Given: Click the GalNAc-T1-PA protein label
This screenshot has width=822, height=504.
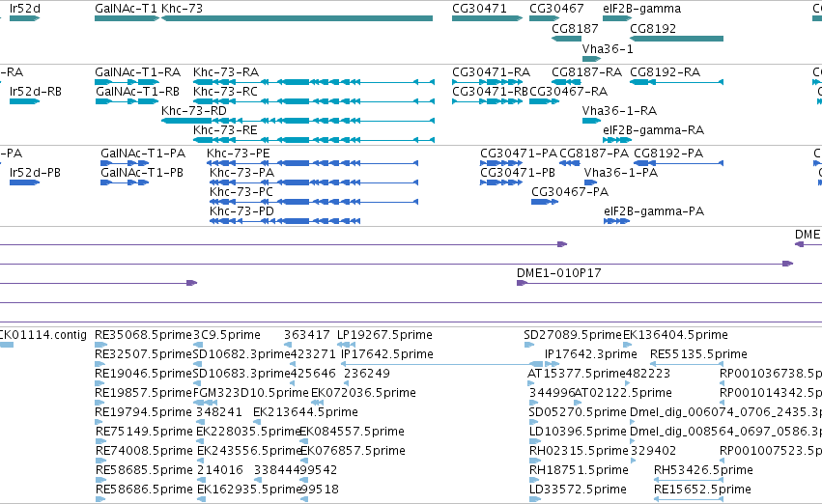Looking at the screenshot, I should [143, 154].
